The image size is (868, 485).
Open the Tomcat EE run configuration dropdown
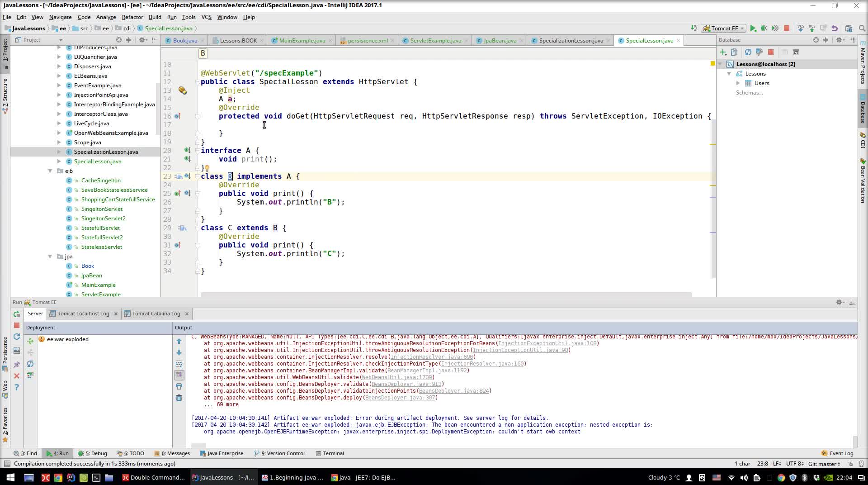pyautogui.click(x=724, y=28)
